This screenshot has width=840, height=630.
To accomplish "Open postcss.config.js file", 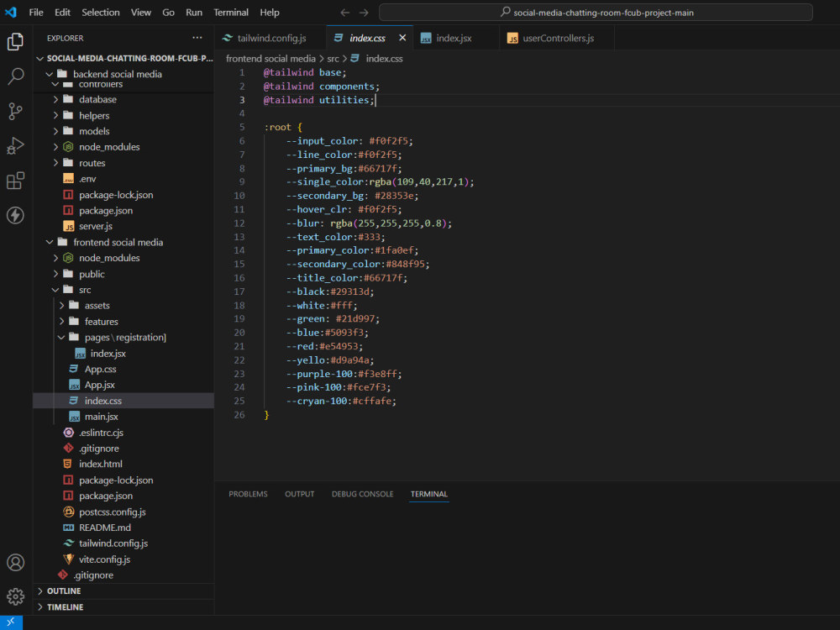I will click(112, 512).
